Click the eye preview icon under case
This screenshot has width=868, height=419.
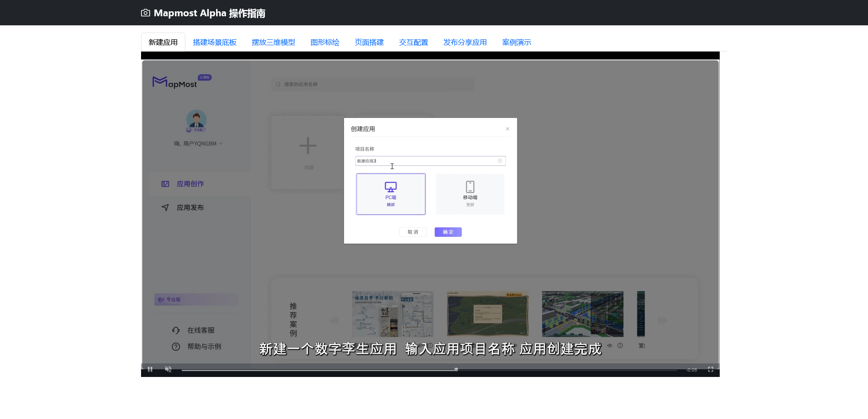[610, 345]
